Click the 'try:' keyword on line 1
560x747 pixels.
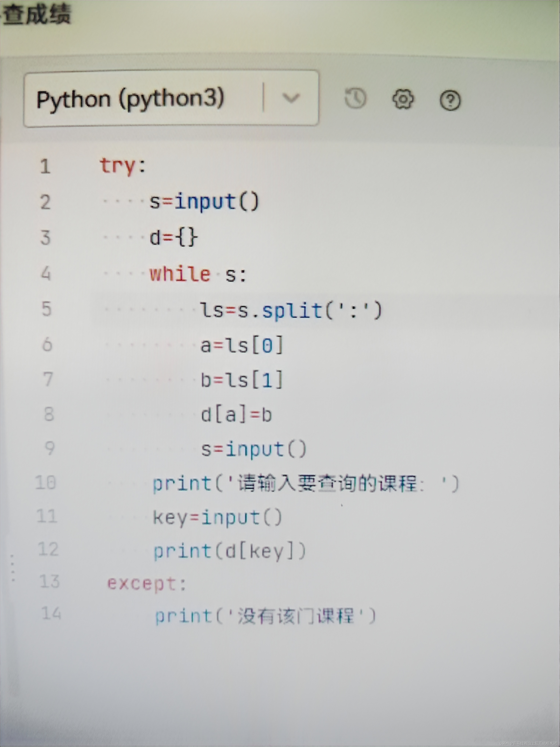click(123, 166)
